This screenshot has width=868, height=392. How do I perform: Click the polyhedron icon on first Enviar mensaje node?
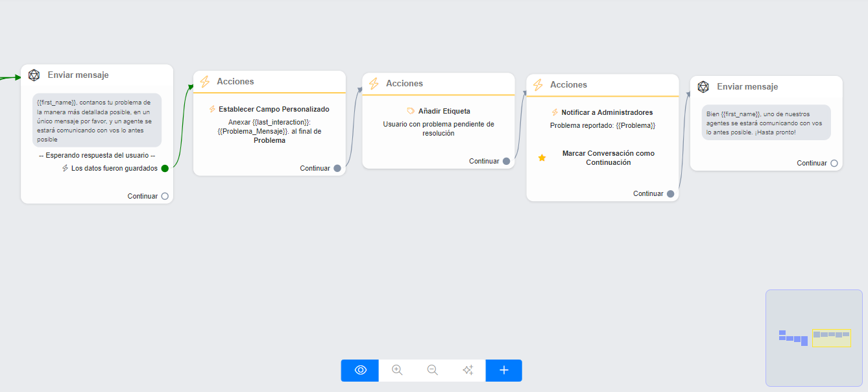pos(34,75)
